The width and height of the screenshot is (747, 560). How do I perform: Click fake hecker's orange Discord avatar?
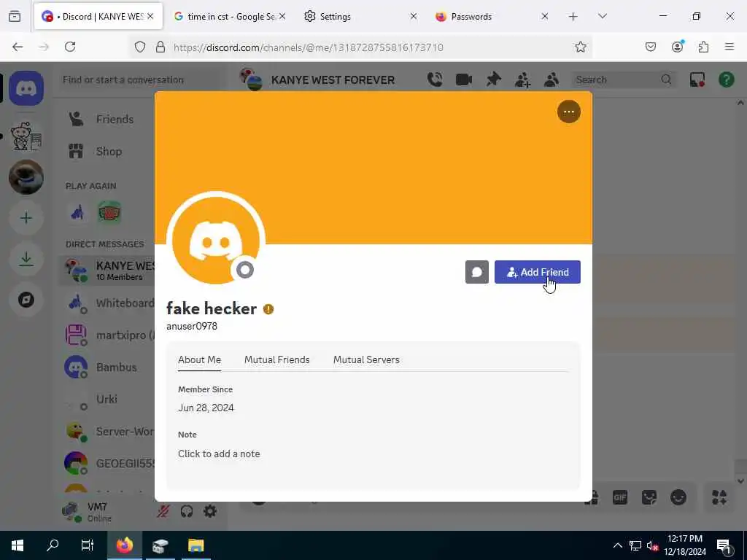(216, 241)
